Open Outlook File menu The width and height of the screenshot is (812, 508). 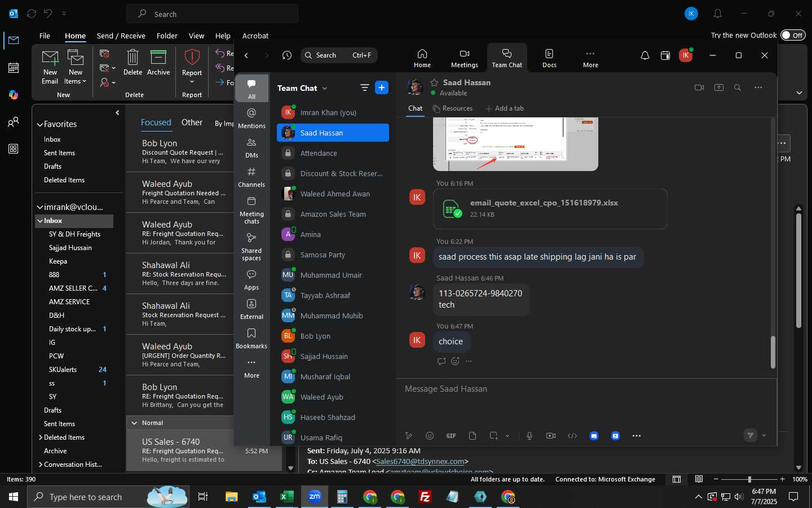tap(45, 36)
